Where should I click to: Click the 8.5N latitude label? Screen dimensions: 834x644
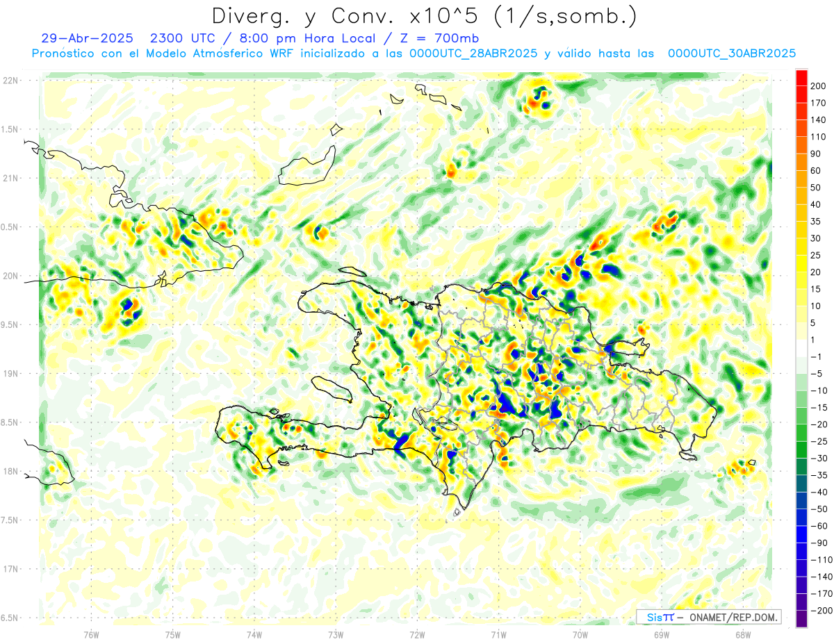(10, 422)
